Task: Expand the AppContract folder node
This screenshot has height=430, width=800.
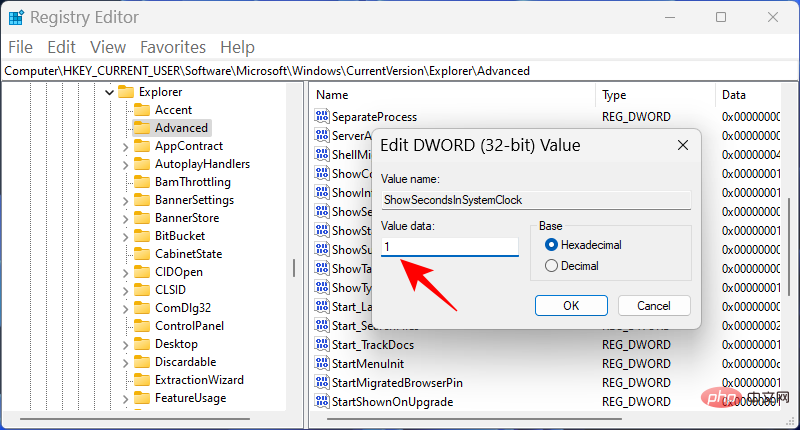Action: (x=124, y=146)
